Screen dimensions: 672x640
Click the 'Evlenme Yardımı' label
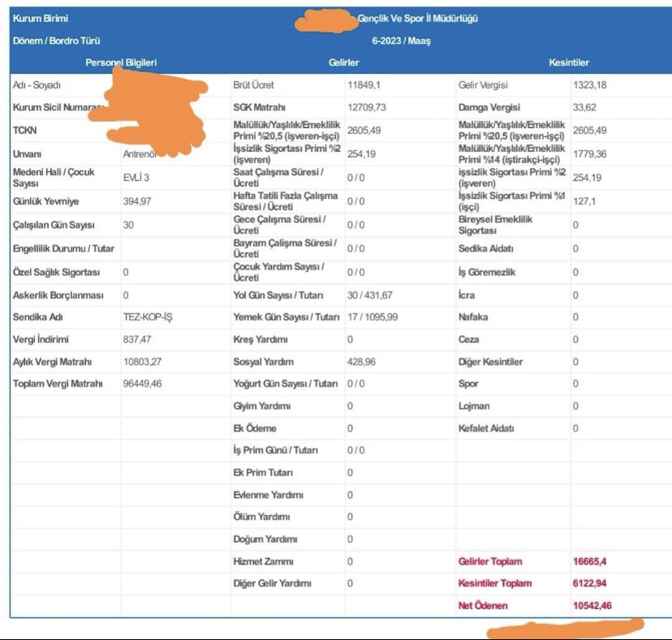pos(269,495)
